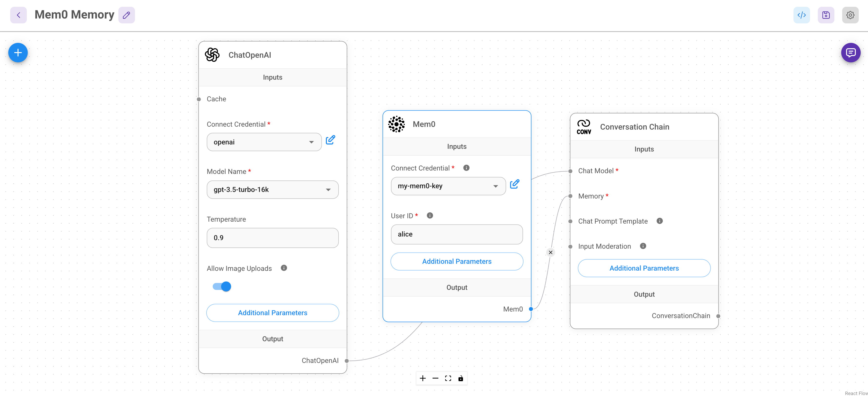The height and width of the screenshot is (397, 868).
Task: Open chatflow settings gear
Action: point(850,15)
